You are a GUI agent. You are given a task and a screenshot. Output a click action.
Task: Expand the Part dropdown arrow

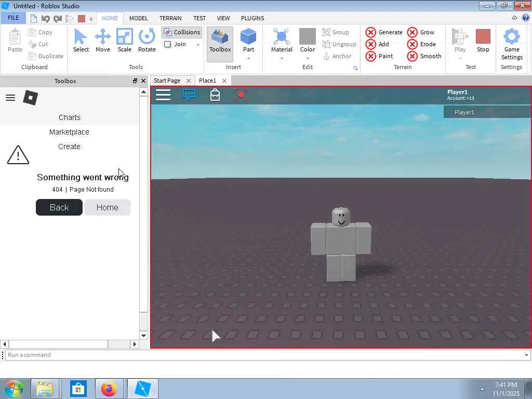tap(248, 58)
